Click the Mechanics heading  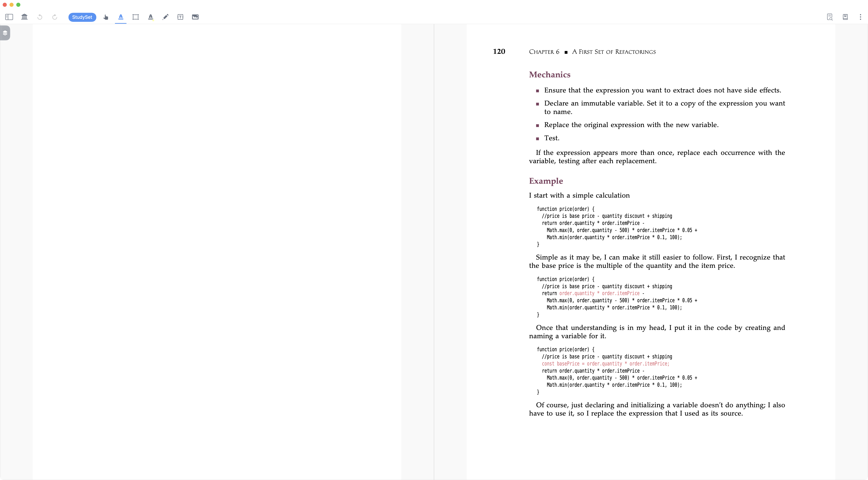click(550, 74)
